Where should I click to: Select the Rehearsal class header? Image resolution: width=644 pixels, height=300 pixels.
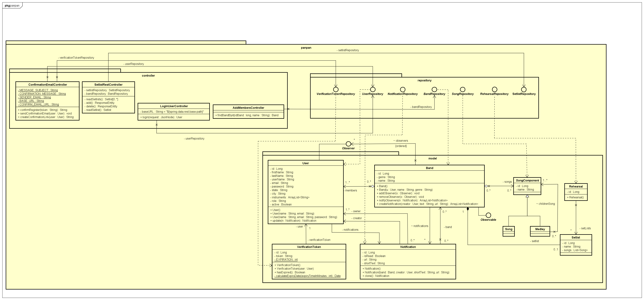576,186
